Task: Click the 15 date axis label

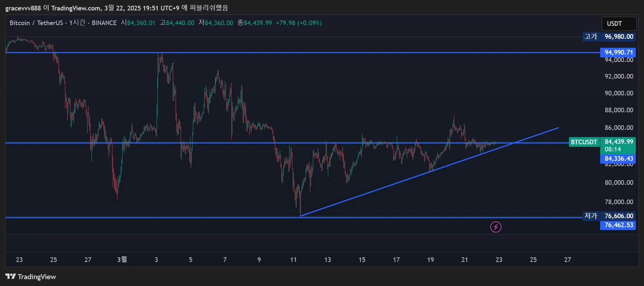Action: (x=362, y=260)
